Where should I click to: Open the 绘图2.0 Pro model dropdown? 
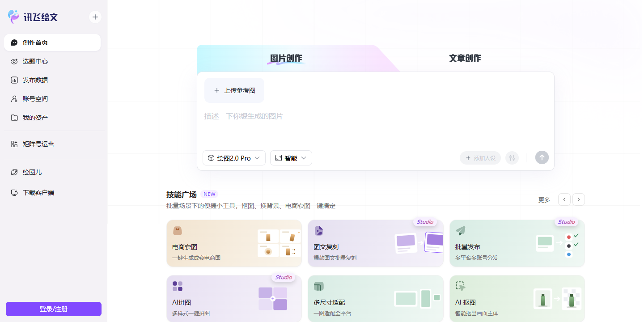[x=234, y=158]
